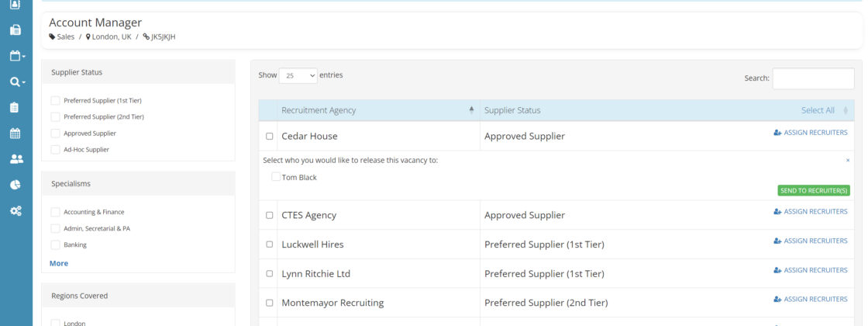
Task: Click Assign Recruiters for Luckwell Hires
Action: tap(811, 241)
